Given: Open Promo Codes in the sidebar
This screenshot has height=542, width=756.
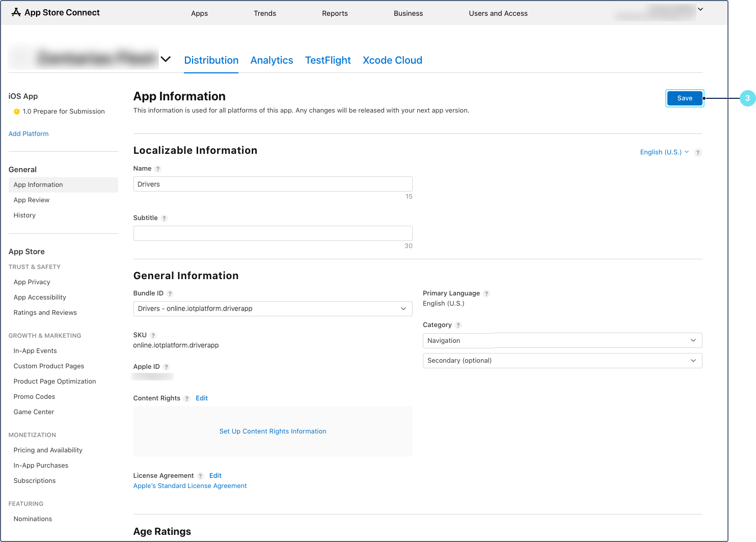Looking at the screenshot, I should coord(34,397).
